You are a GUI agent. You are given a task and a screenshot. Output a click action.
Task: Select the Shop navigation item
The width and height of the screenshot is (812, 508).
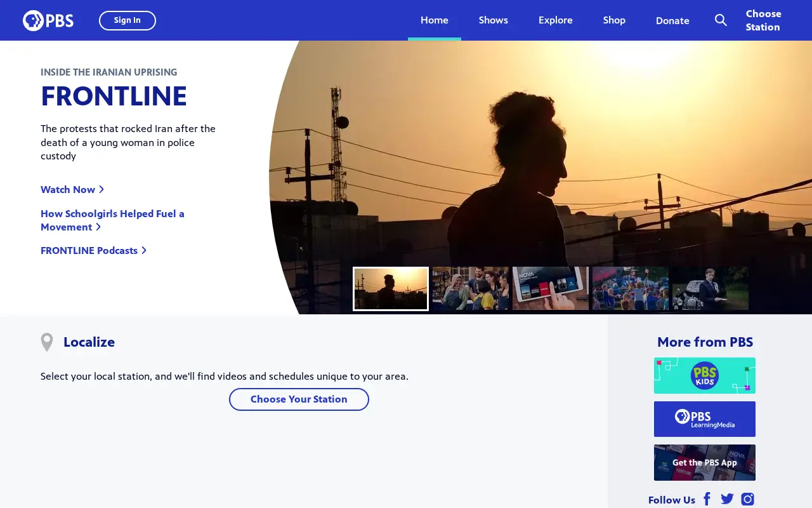[x=614, y=20]
